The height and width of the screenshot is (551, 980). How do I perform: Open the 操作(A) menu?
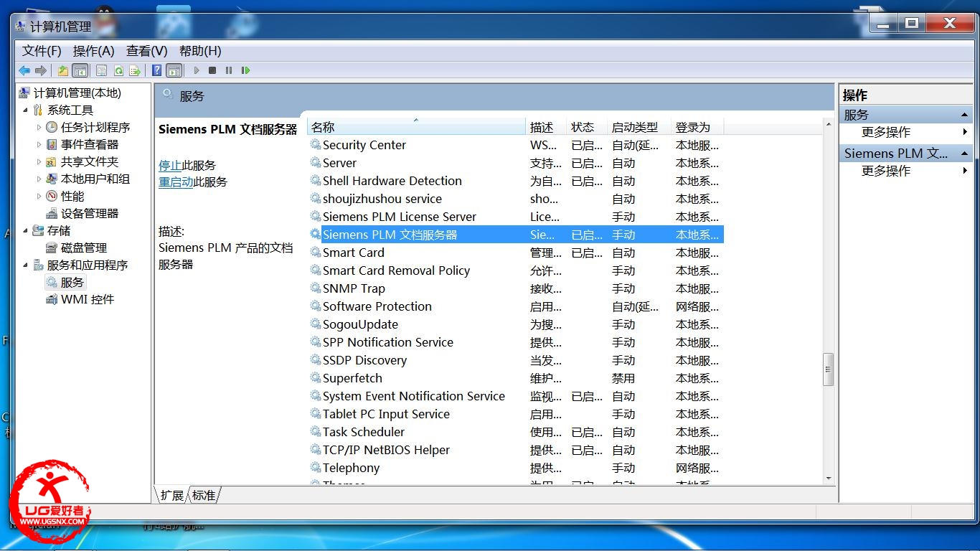click(94, 51)
